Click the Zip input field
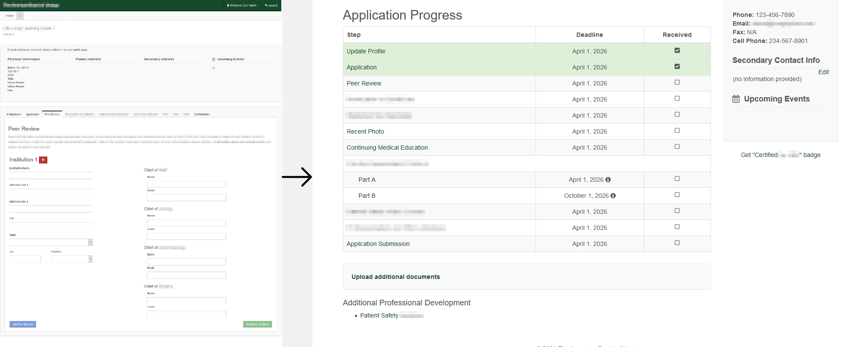 [25, 259]
